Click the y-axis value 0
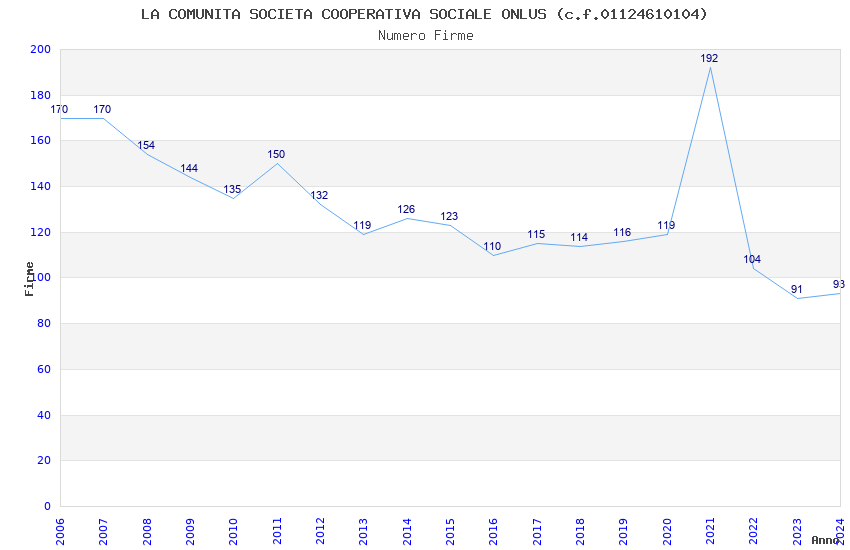Image resolution: width=850 pixels, height=550 pixels. tap(47, 507)
